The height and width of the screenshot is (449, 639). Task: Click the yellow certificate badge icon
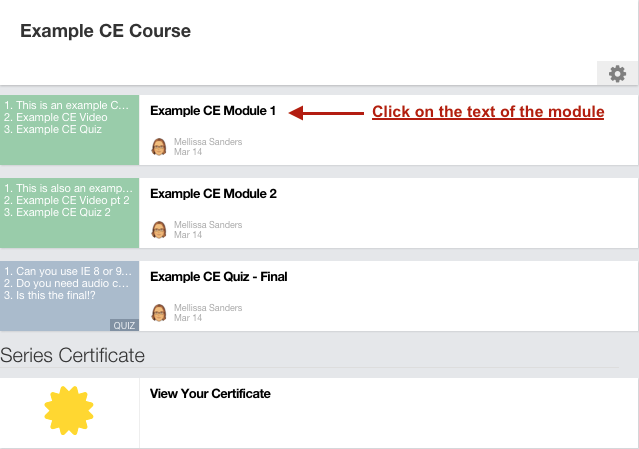[x=69, y=410]
